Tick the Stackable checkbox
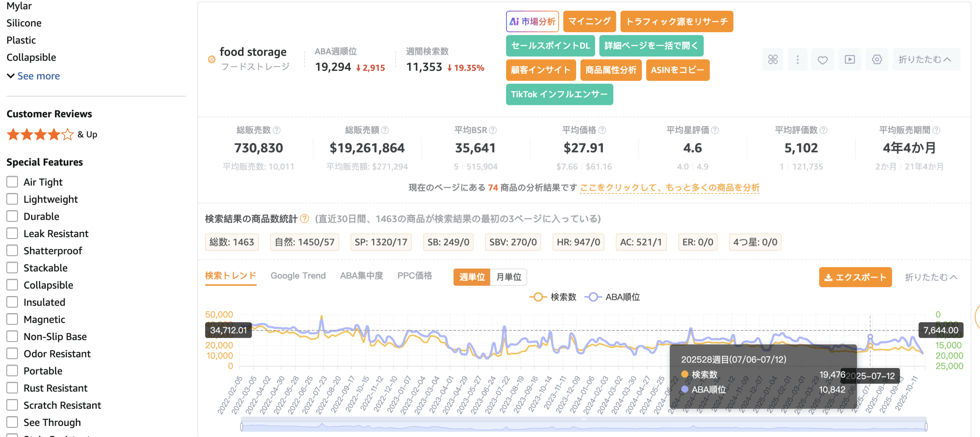 coord(12,268)
